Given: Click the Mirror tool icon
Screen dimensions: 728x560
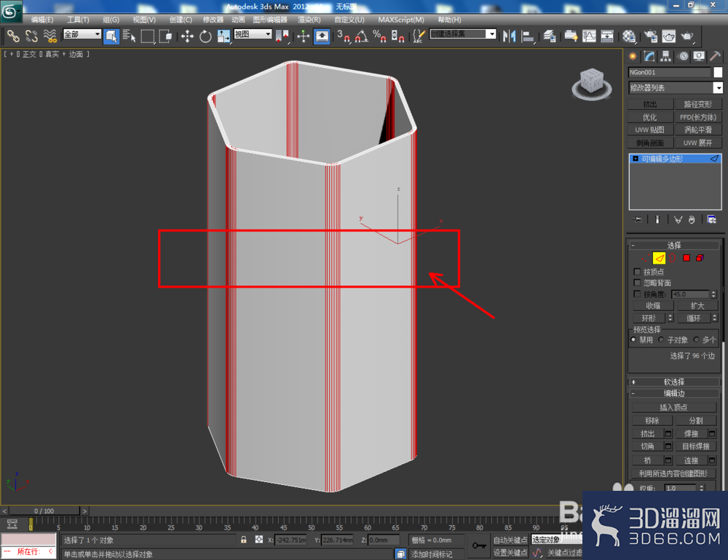Looking at the screenshot, I should [510, 36].
